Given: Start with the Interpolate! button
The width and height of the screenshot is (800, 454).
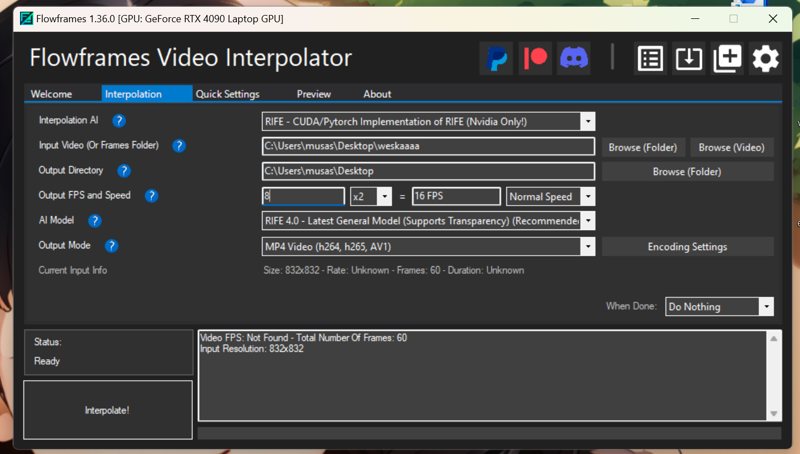Looking at the screenshot, I should pyautogui.click(x=108, y=410).
